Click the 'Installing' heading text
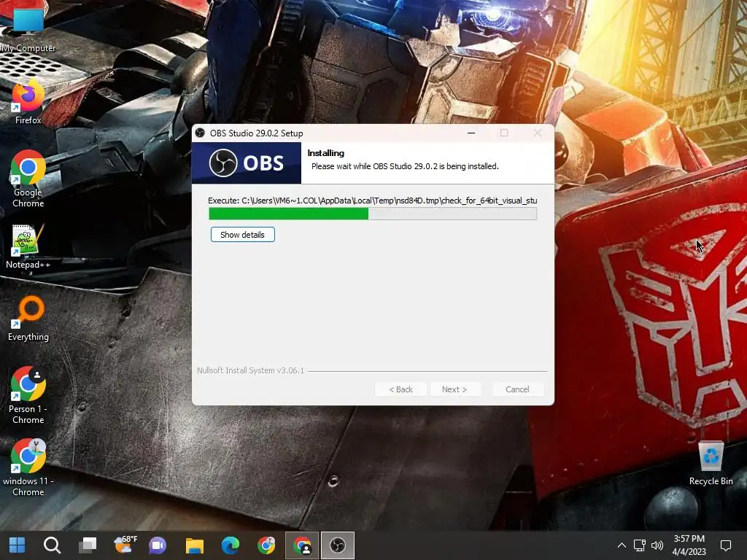This screenshot has width=747, height=560. [326, 153]
